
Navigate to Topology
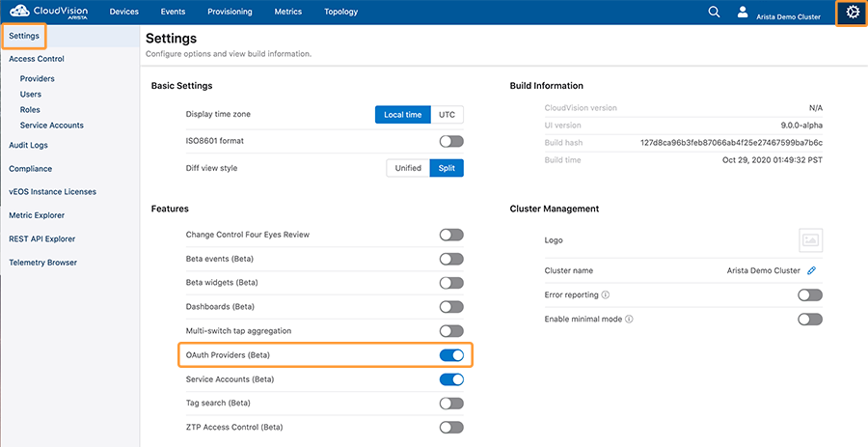341,12
